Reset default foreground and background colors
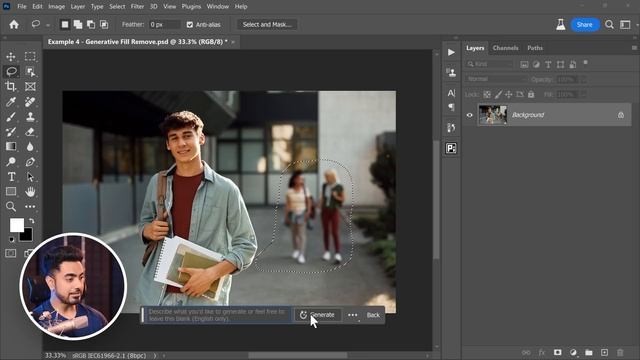Viewport: 640px width, 360px height. coord(11,239)
